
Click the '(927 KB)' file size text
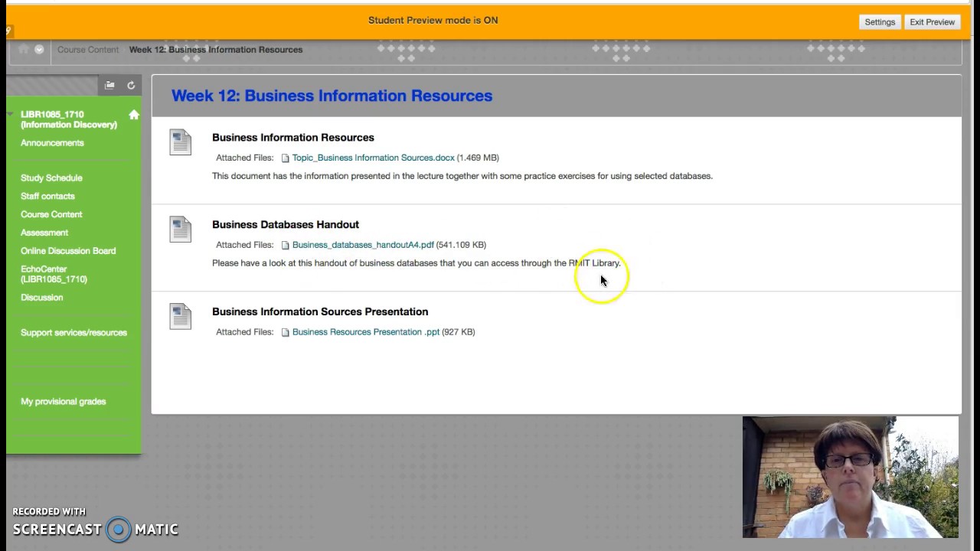459,332
